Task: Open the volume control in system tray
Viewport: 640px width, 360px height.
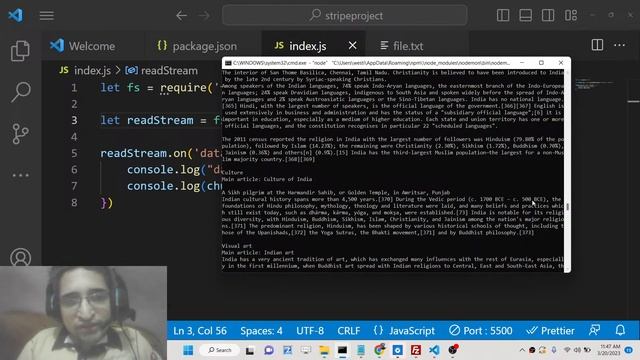Action: (x=577, y=350)
